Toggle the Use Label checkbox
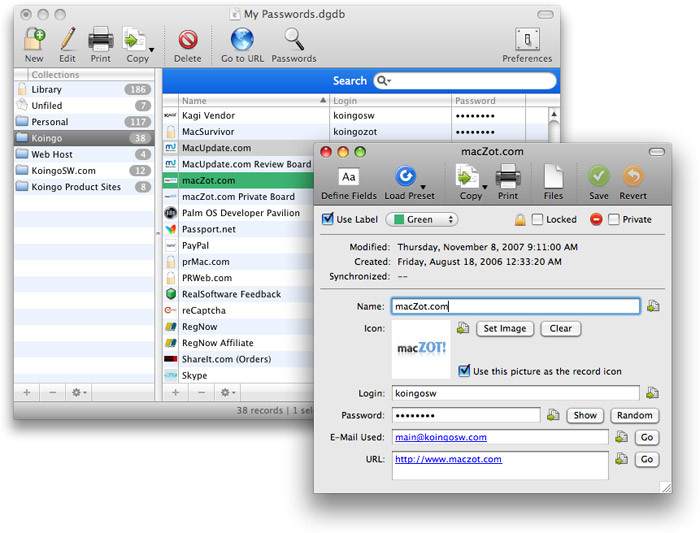The image size is (700, 533). coord(328,219)
